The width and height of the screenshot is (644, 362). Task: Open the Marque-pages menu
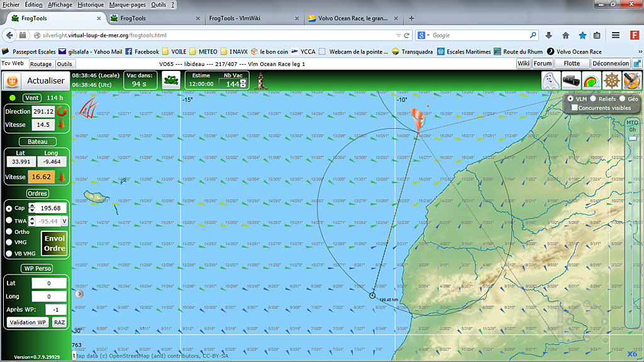pos(127,4)
